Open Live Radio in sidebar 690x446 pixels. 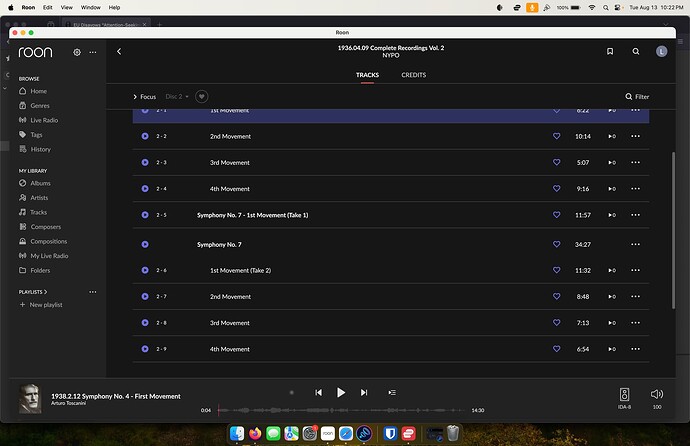point(38,120)
